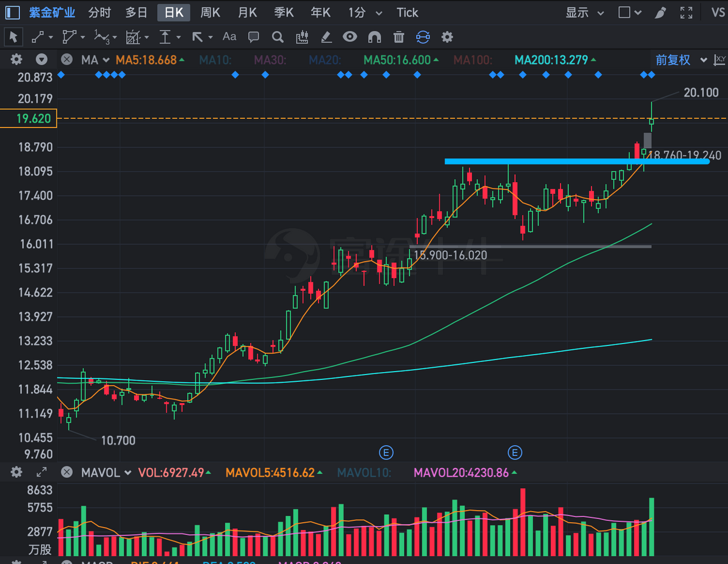728x564 pixels.
Task: Open the text annotation Aa tool
Action: click(229, 37)
